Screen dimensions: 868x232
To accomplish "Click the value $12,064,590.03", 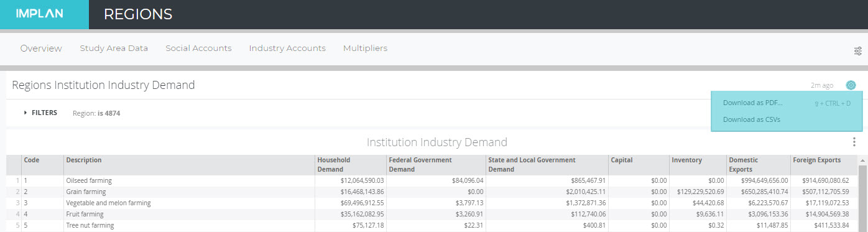I will tap(362, 180).
